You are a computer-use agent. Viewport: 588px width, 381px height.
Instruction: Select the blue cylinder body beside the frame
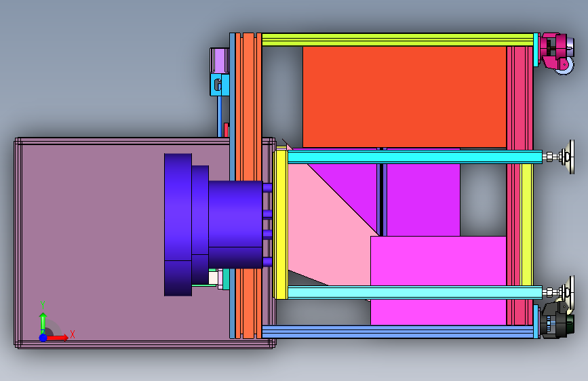(x=235, y=224)
